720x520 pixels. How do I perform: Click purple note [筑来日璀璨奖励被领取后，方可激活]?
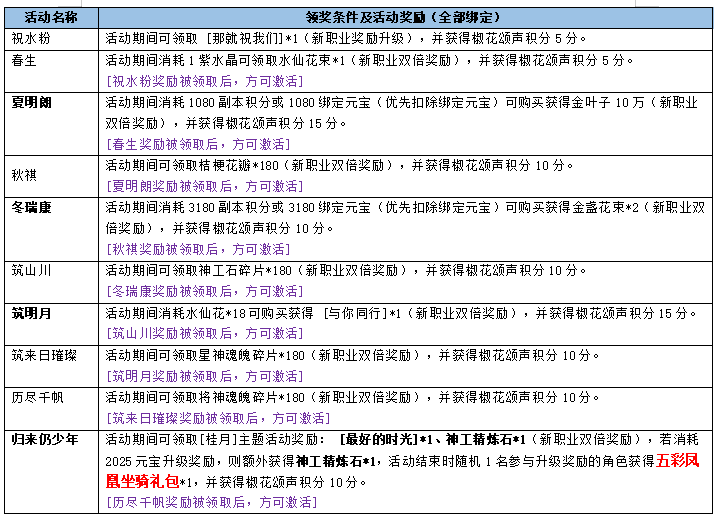click(218, 418)
